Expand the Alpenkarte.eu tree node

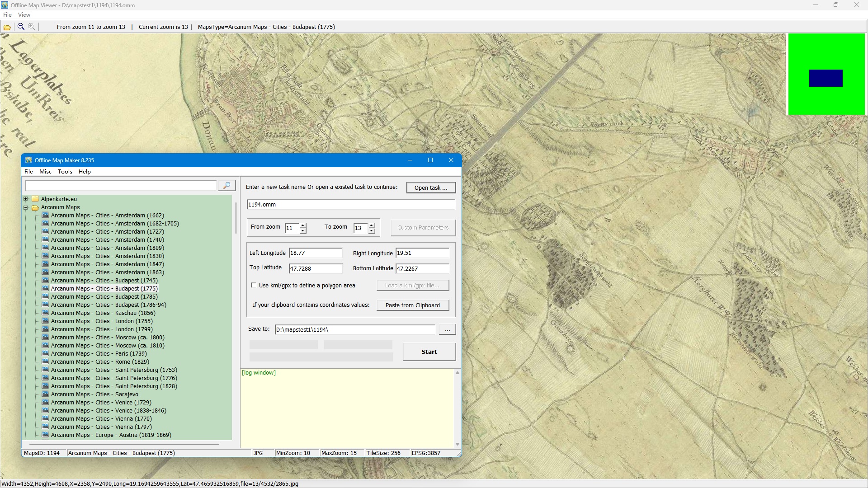pos(26,199)
